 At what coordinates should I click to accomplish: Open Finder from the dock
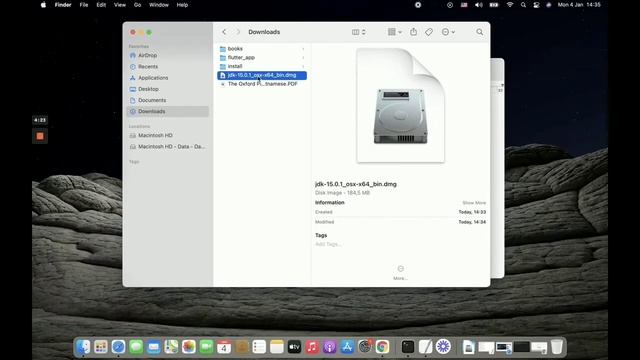click(83, 347)
